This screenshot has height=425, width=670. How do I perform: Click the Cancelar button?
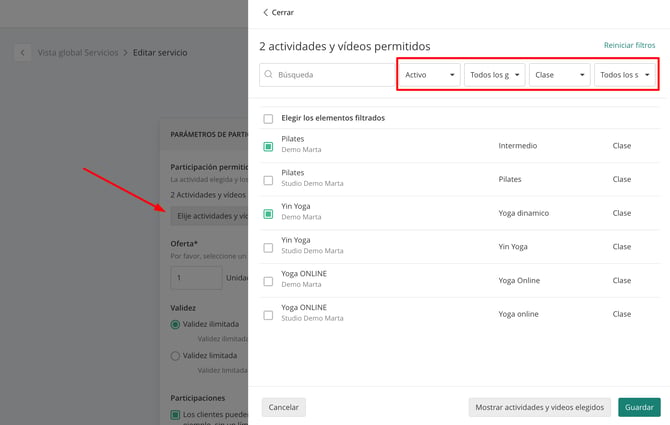[284, 407]
